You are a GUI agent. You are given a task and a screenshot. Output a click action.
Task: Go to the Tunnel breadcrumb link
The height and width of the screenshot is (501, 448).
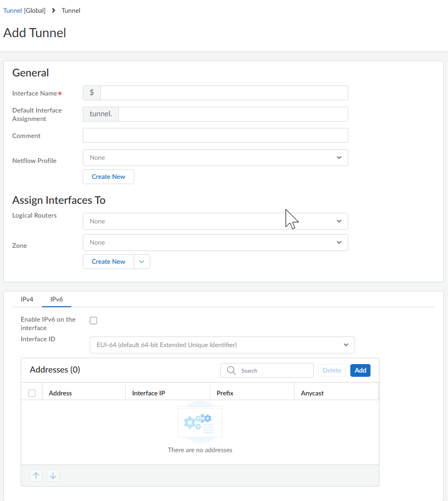point(13,11)
